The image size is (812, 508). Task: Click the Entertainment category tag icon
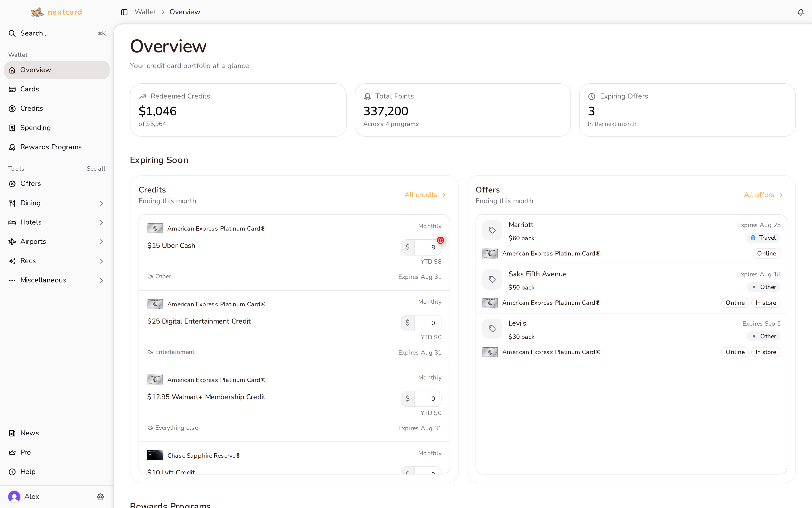point(150,352)
